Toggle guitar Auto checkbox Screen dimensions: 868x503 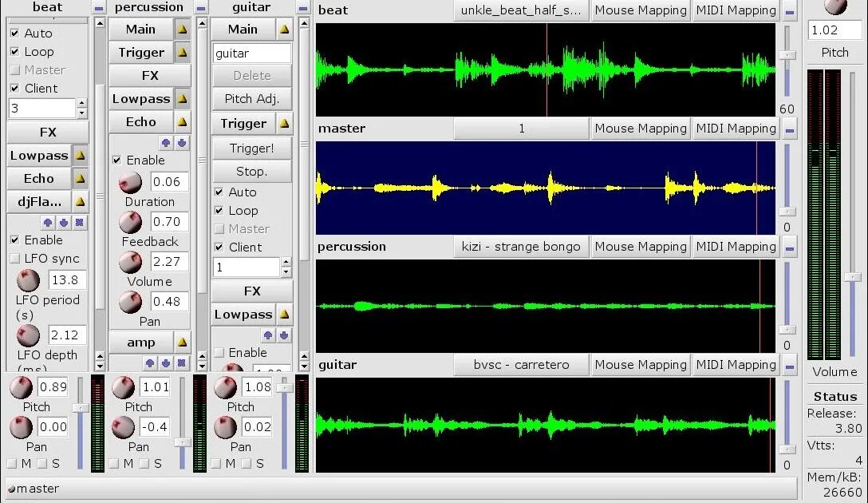tap(219, 192)
